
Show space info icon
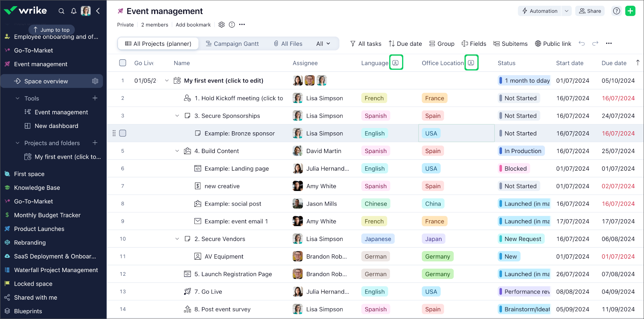pyautogui.click(x=232, y=25)
